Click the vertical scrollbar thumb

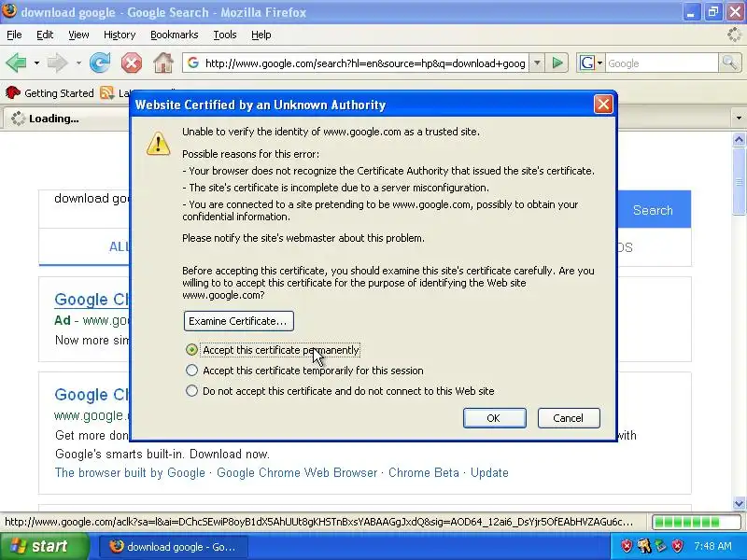click(x=739, y=181)
